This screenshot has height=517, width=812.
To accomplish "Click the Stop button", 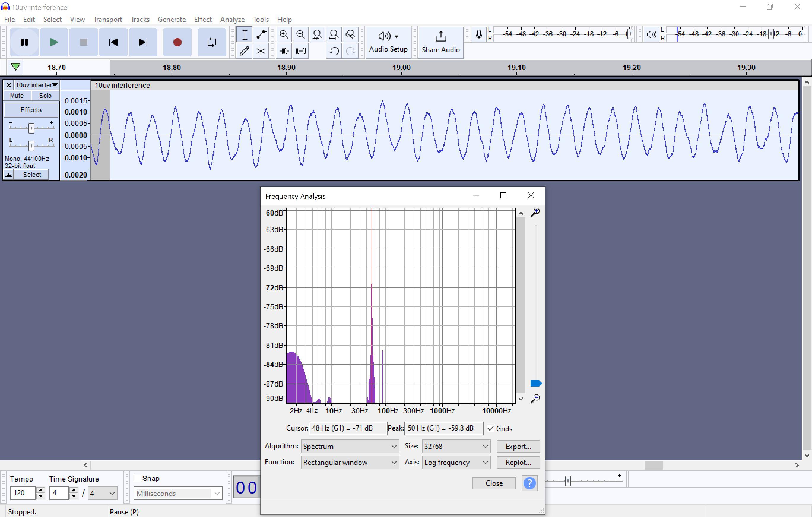I will [84, 42].
